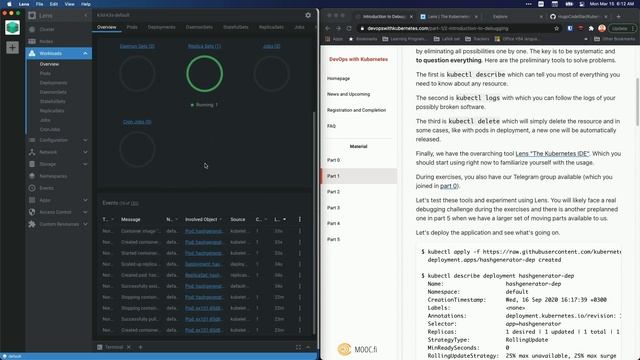Go forward in the browser
Image resolution: width=640 pixels, height=360 pixels.
[338, 28]
